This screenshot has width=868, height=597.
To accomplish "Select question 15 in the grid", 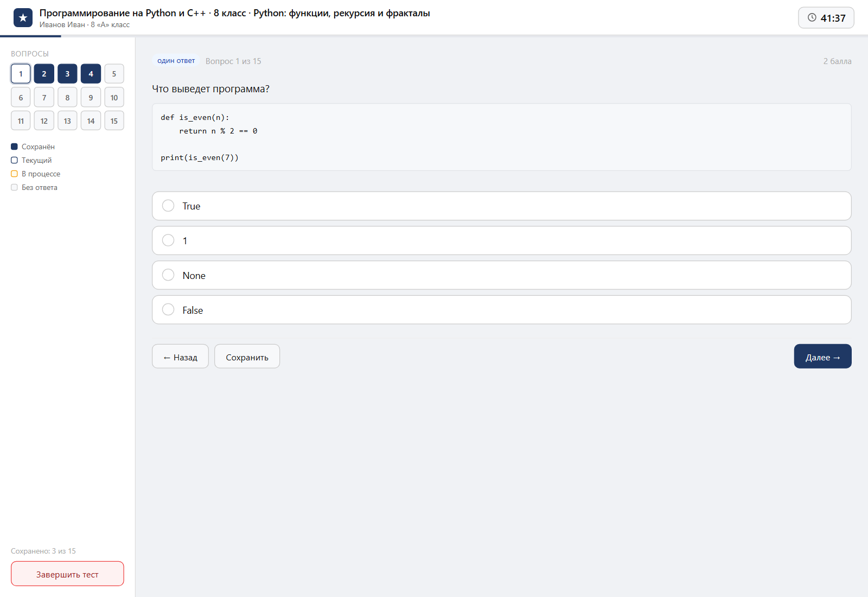I will point(114,121).
